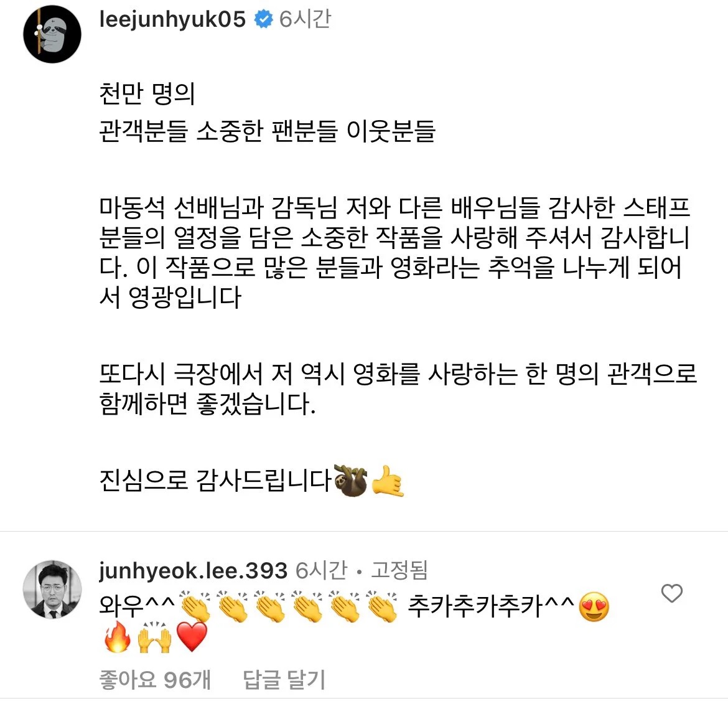
Task: Click the 고정됨 pinned label
Action: click(x=399, y=570)
